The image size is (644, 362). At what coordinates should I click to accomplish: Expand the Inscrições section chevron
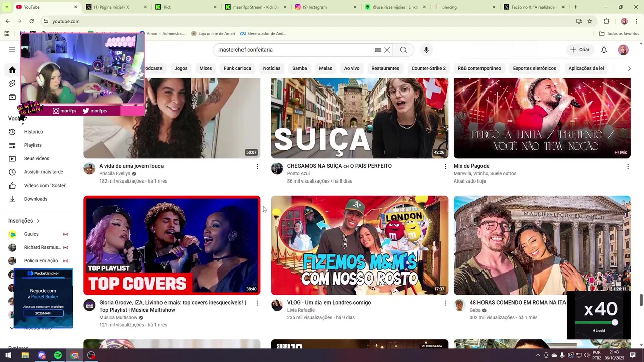(x=38, y=221)
